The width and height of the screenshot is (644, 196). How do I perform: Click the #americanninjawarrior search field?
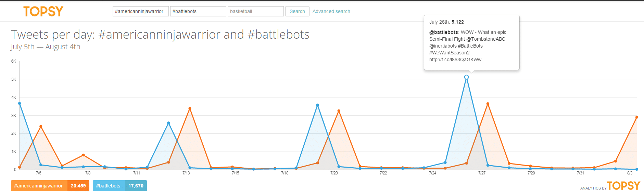click(141, 11)
